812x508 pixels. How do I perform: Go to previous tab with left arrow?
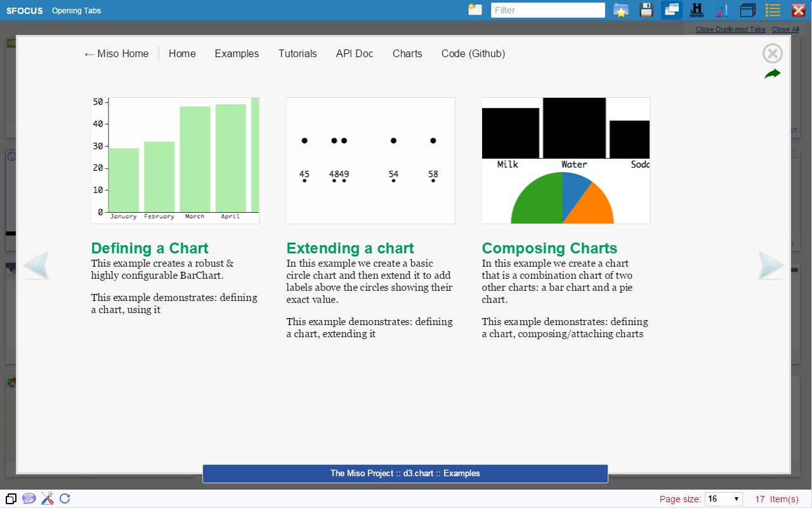(36, 265)
